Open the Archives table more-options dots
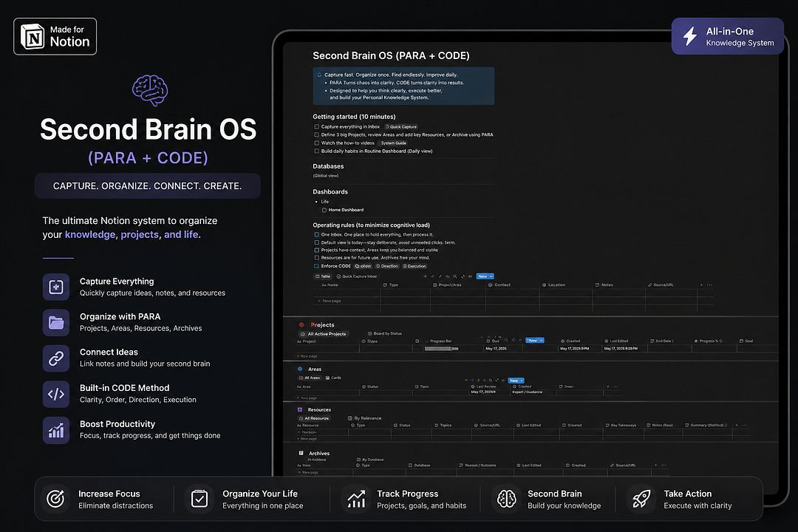This screenshot has height=532, width=798. pyautogui.click(x=664, y=465)
